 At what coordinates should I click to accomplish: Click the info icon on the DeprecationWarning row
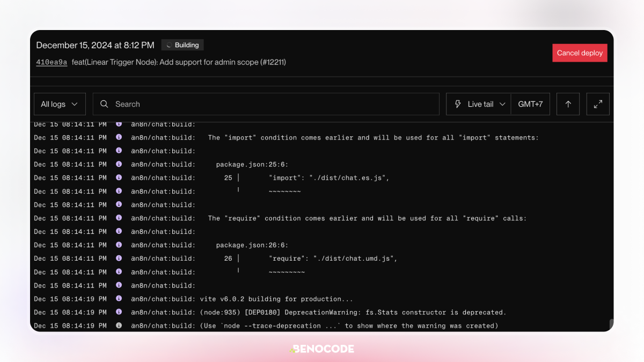pyautogui.click(x=119, y=312)
